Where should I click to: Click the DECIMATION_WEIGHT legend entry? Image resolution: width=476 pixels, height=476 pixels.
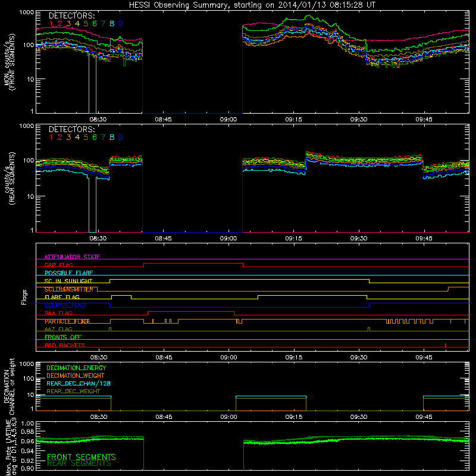click(76, 375)
